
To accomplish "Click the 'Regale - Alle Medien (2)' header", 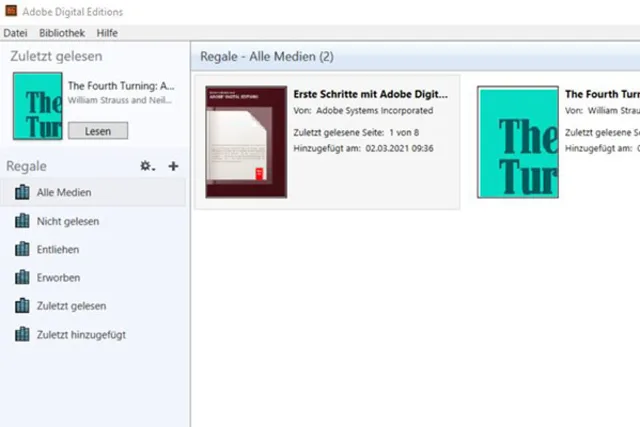I will [267, 57].
